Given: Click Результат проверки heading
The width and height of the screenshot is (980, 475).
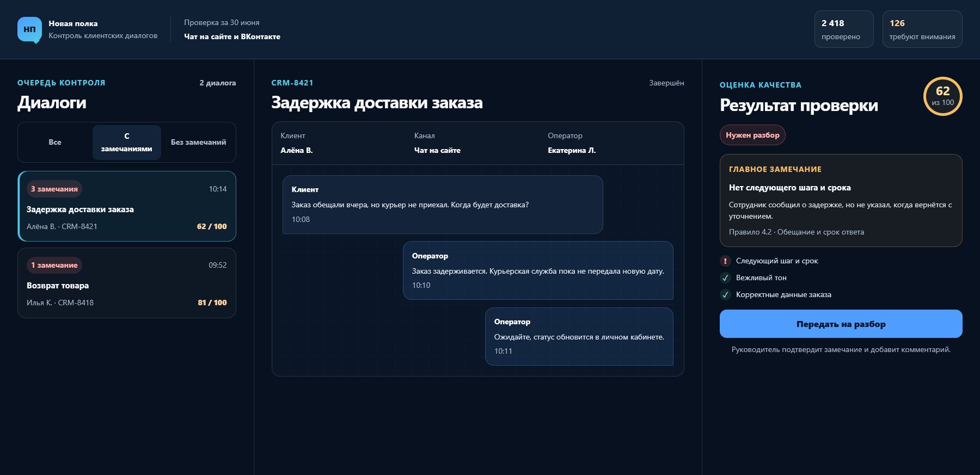Looking at the screenshot, I should pos(799,105).
